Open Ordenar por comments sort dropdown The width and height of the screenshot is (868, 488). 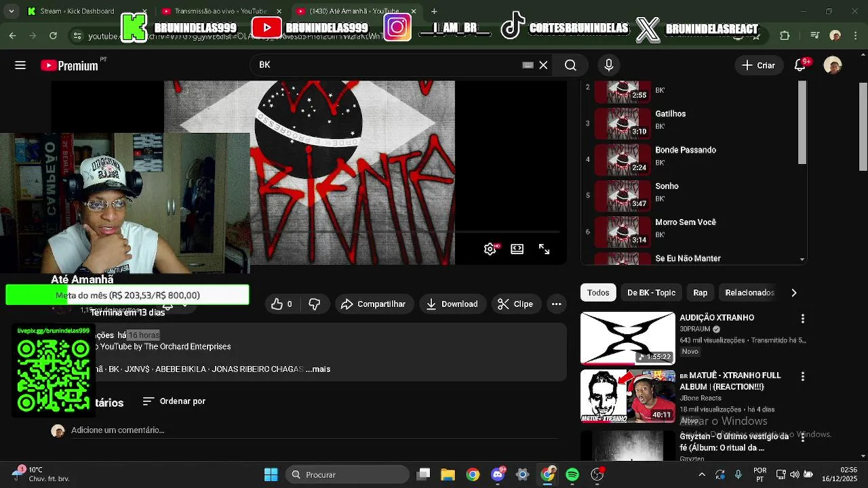(x=174, y=401)
